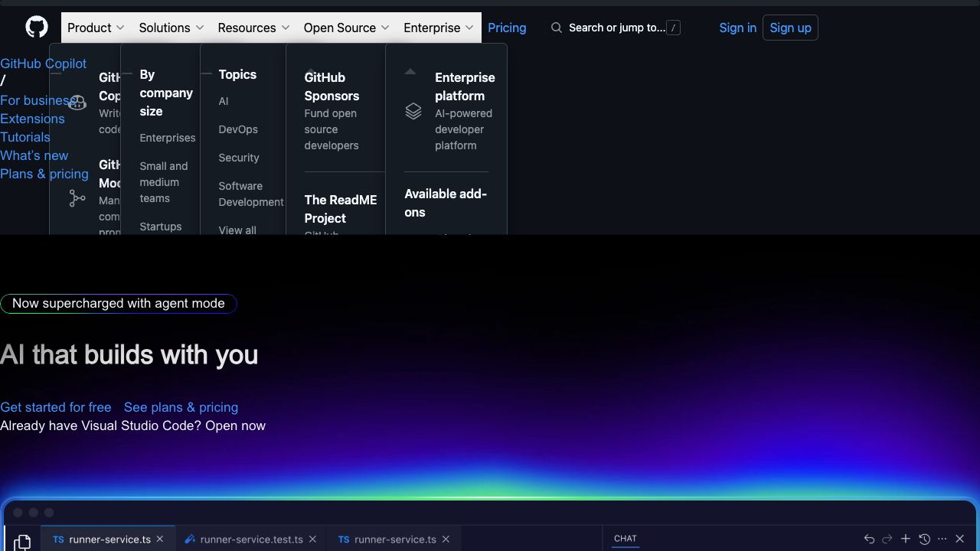
Task: Click the GitHub logo in header
Action: click(37, 28)
